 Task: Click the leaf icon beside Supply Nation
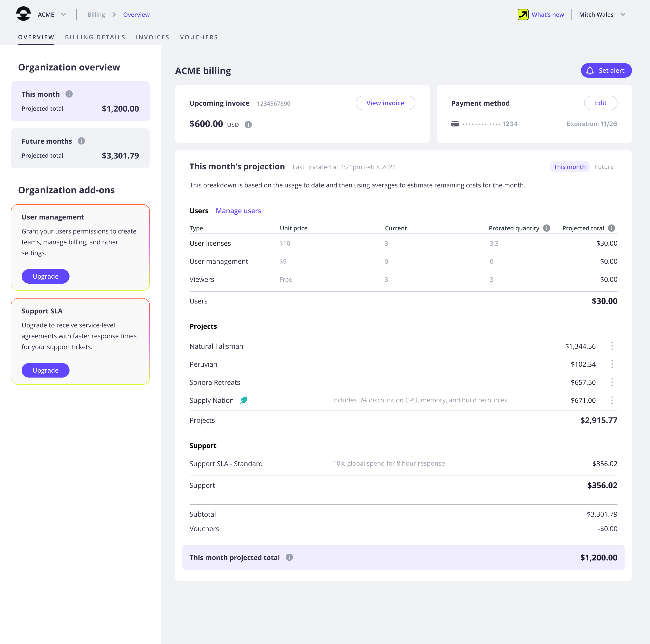click(244, 400)
